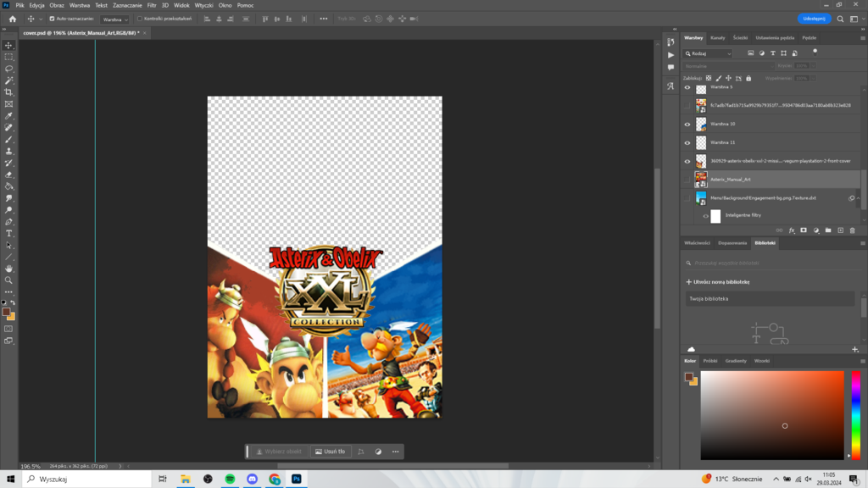Click the hue slider strip in Kolor panel
This screenshot has height=488, width=868.
(x=856, y=415)
